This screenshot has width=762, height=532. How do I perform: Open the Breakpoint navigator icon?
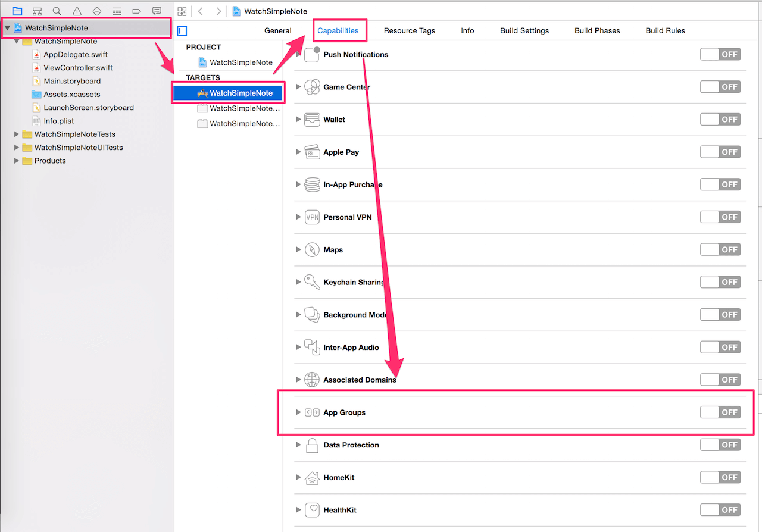pos(137,11)
